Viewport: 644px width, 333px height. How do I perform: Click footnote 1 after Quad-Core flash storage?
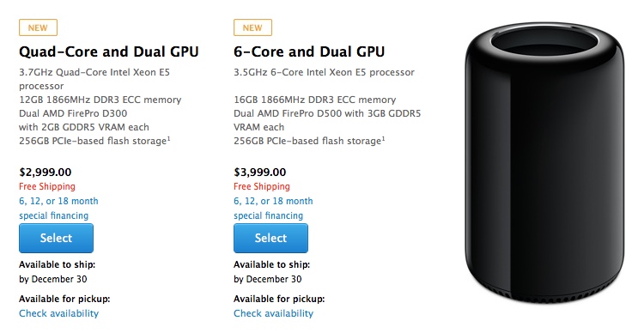169,139
